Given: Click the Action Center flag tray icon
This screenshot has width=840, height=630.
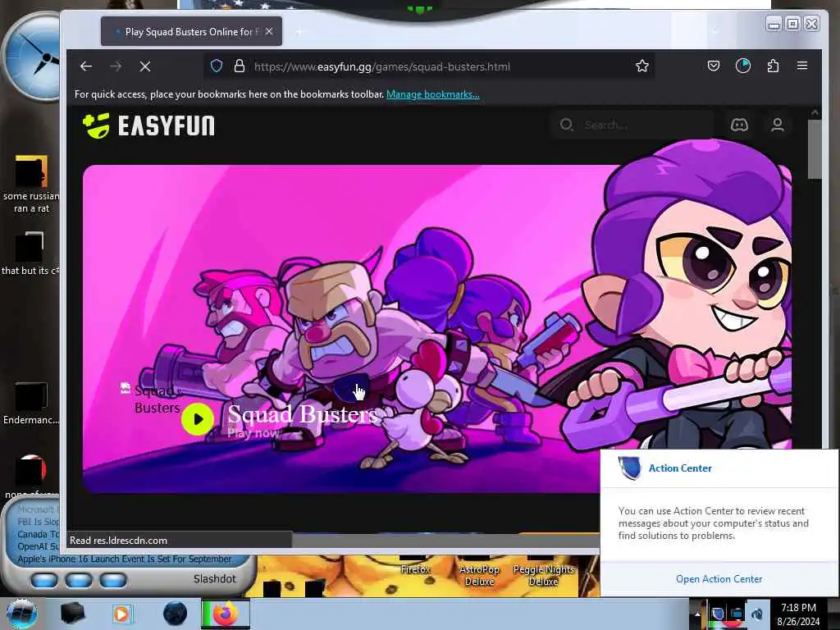Looking at the screenshot, I should click(x=717, y=614).
